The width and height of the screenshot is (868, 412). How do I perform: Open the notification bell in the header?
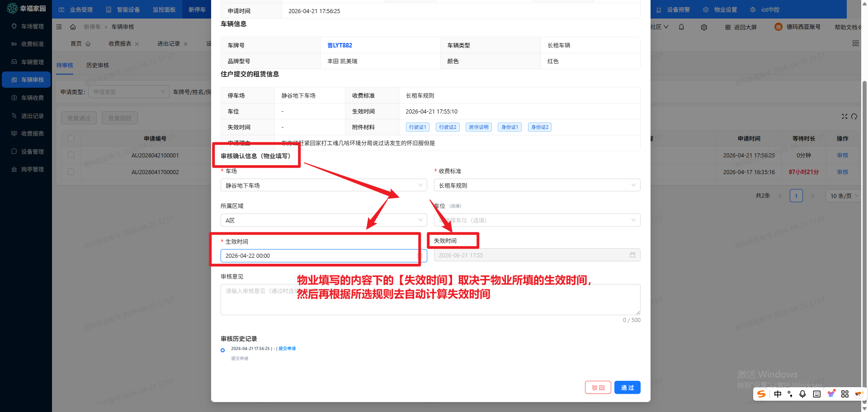click(x=681, y=27)
